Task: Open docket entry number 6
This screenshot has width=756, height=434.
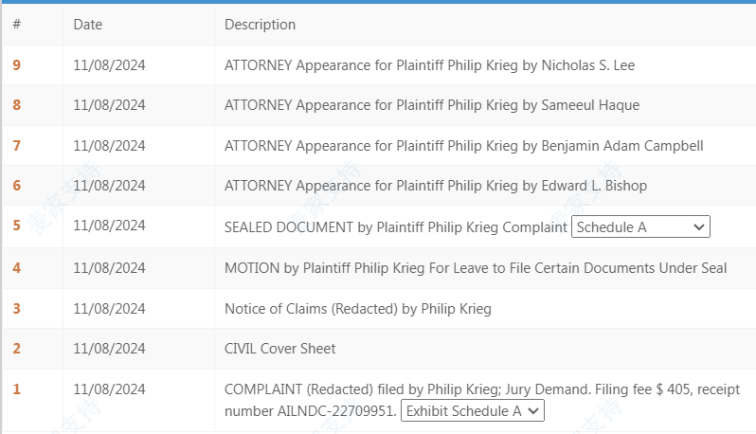Action: coord(17,186)
